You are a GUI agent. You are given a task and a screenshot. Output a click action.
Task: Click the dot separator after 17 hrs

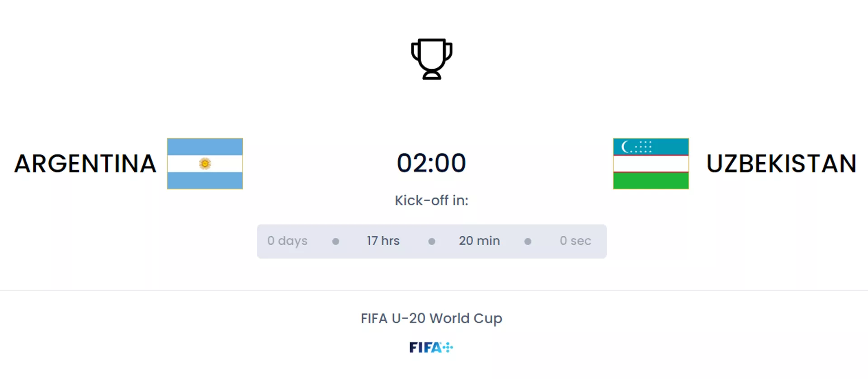coord(432,241)
